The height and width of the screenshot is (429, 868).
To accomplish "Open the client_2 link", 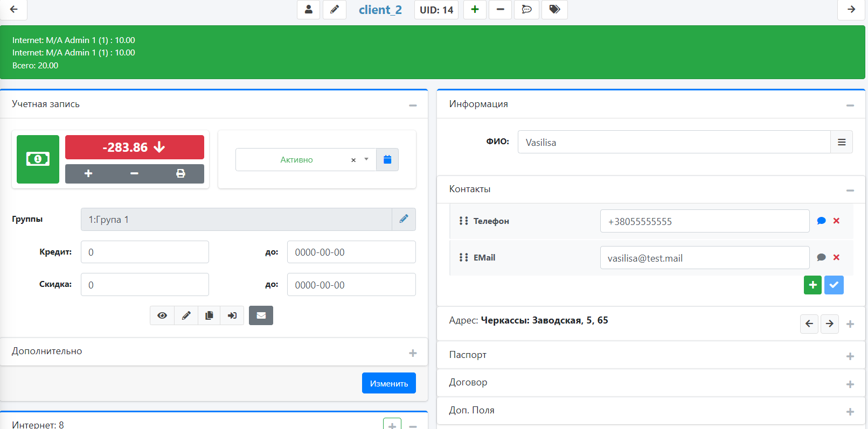I will [x=380, y=10].
